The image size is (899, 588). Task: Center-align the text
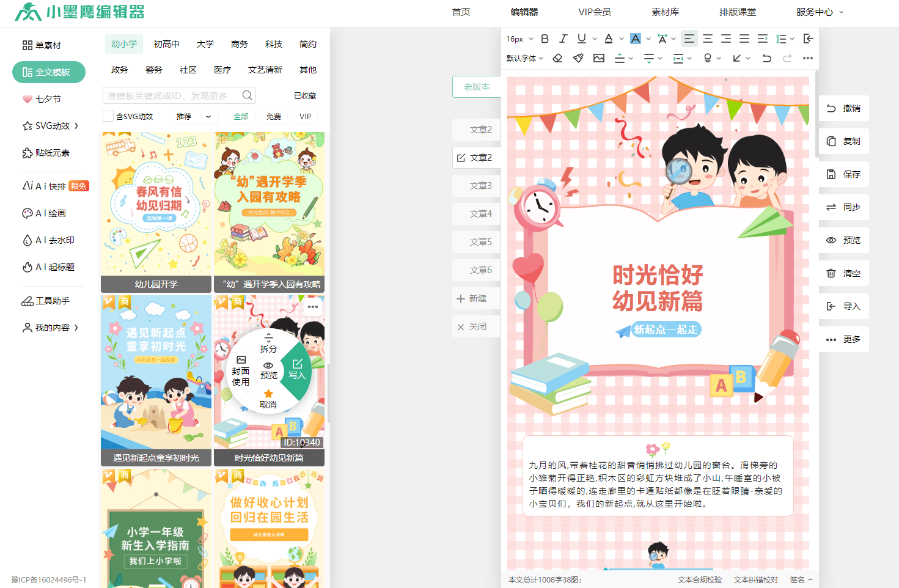708,39
